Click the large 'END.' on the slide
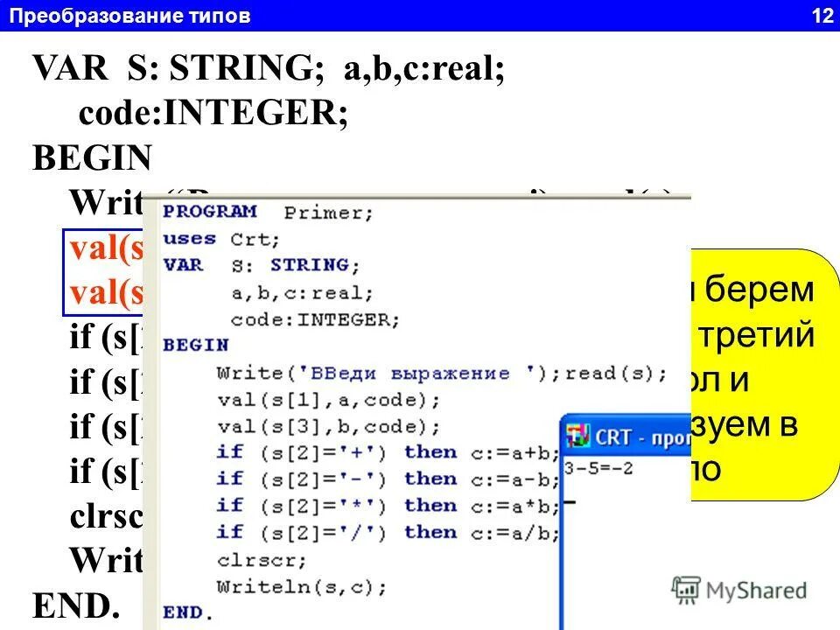The width and height of the screenshot is (840, 630). (75, 605)
